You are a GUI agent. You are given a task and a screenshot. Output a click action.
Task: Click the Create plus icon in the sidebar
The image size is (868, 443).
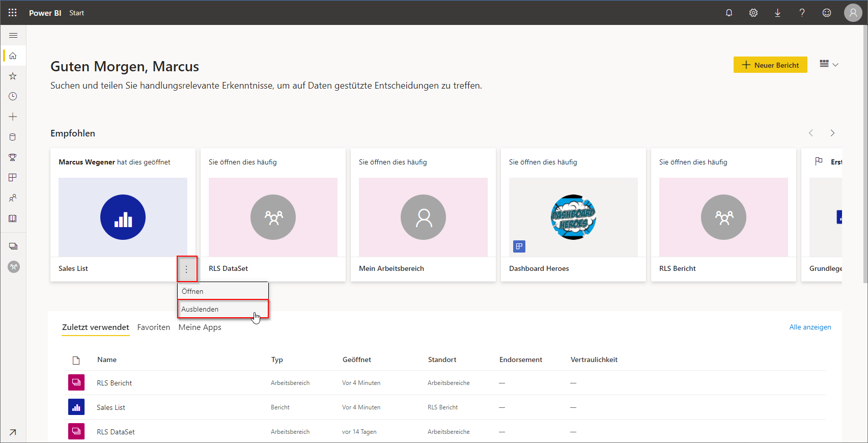coord(13,117)
